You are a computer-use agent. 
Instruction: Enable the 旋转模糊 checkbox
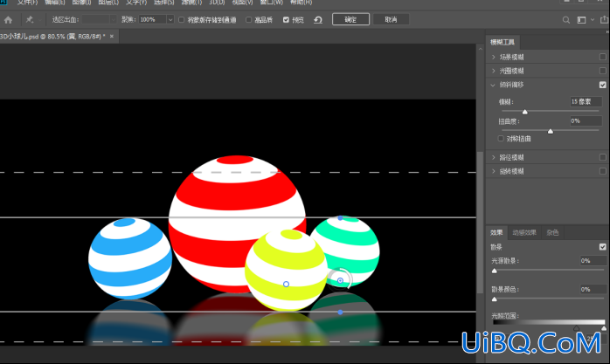coord(603,171)
